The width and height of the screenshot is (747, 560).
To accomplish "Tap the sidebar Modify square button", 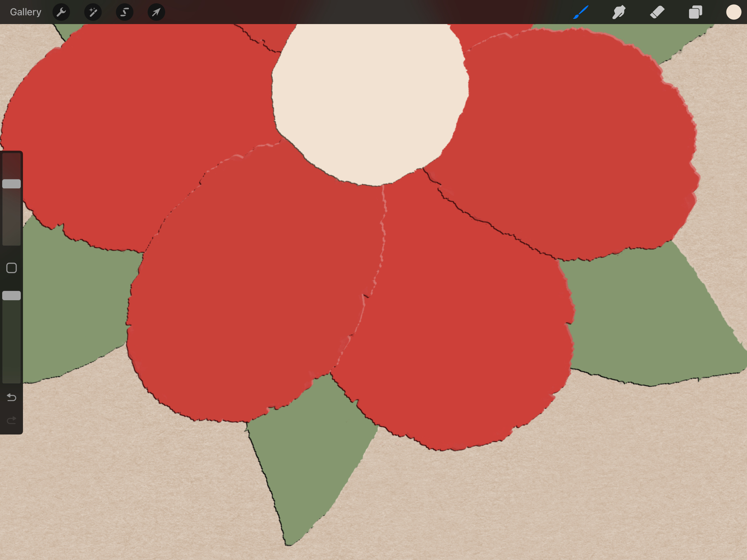I will click(x=11, y=268).
